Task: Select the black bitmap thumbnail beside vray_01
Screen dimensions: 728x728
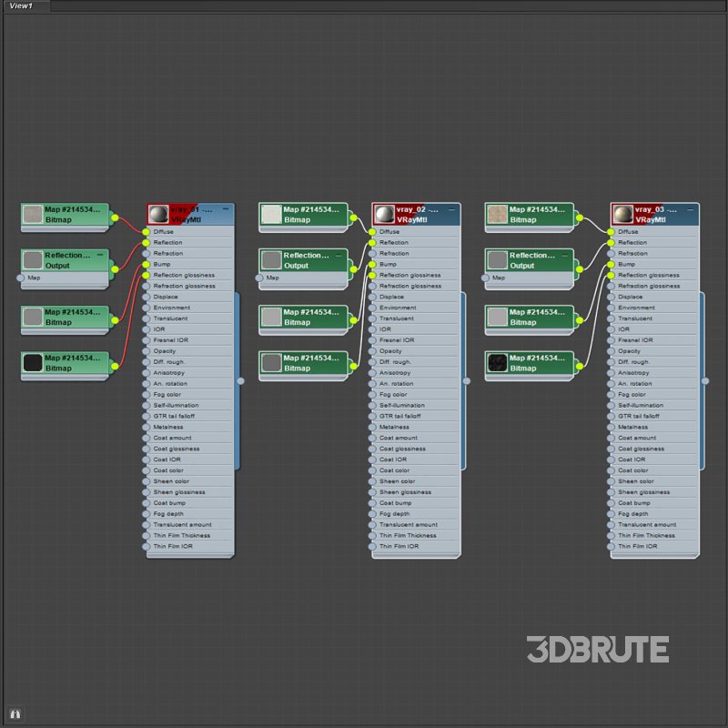Action: [33, 363]
